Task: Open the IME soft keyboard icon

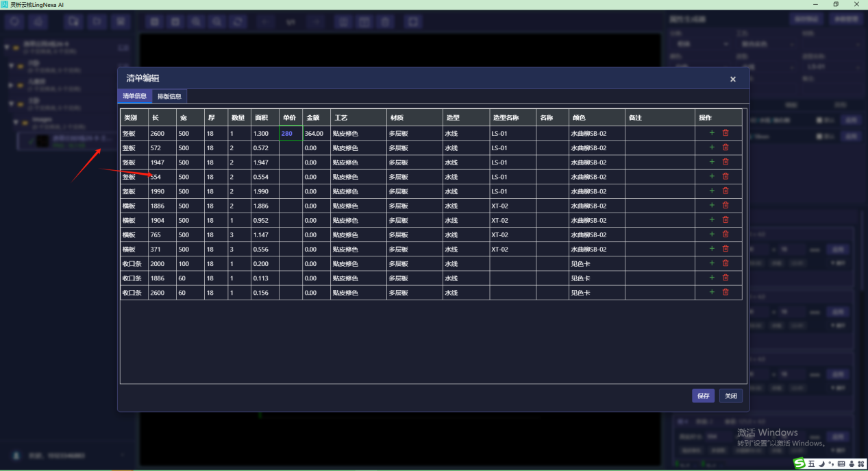Action: [x=841, y=464]
